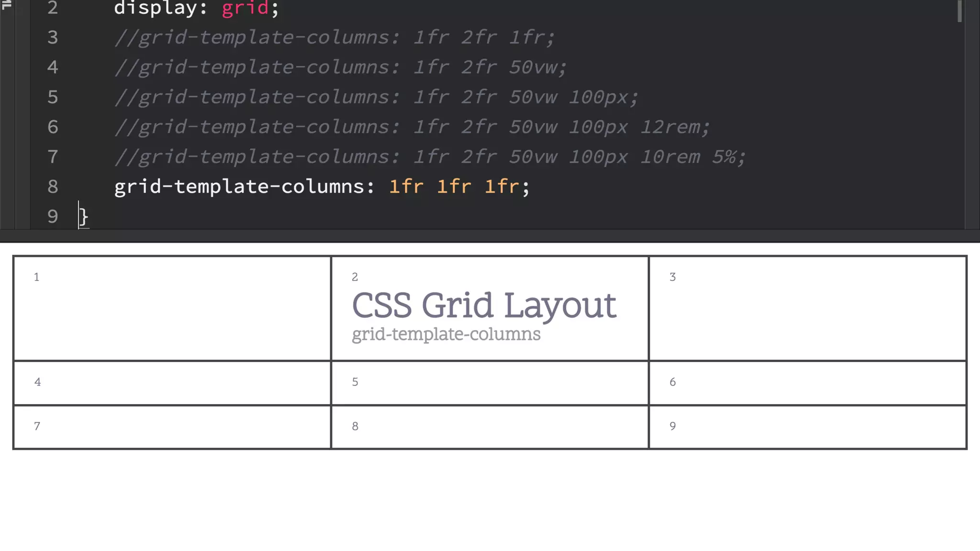Click commented line ending with '5%;'

tap(430, 157)
